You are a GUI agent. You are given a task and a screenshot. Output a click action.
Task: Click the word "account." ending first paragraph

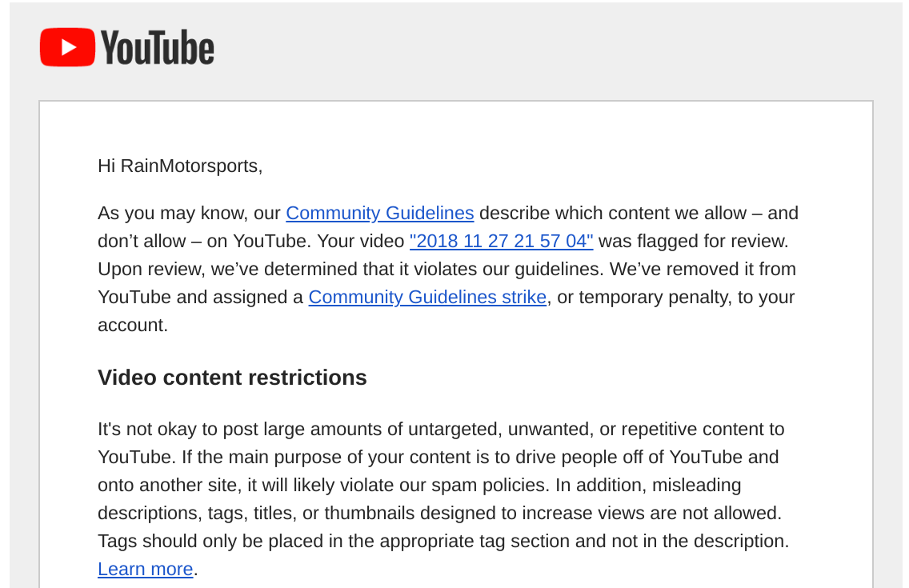point(133,325)
